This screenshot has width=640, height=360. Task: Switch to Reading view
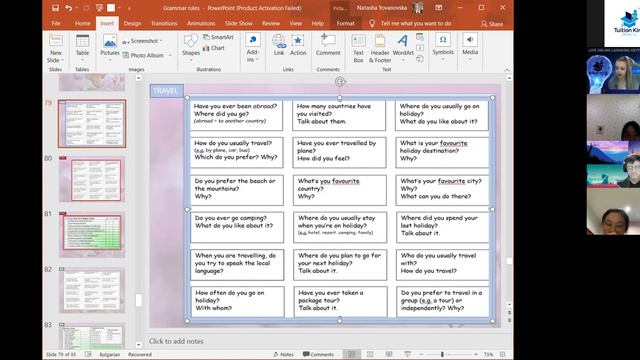coord(389,354)
